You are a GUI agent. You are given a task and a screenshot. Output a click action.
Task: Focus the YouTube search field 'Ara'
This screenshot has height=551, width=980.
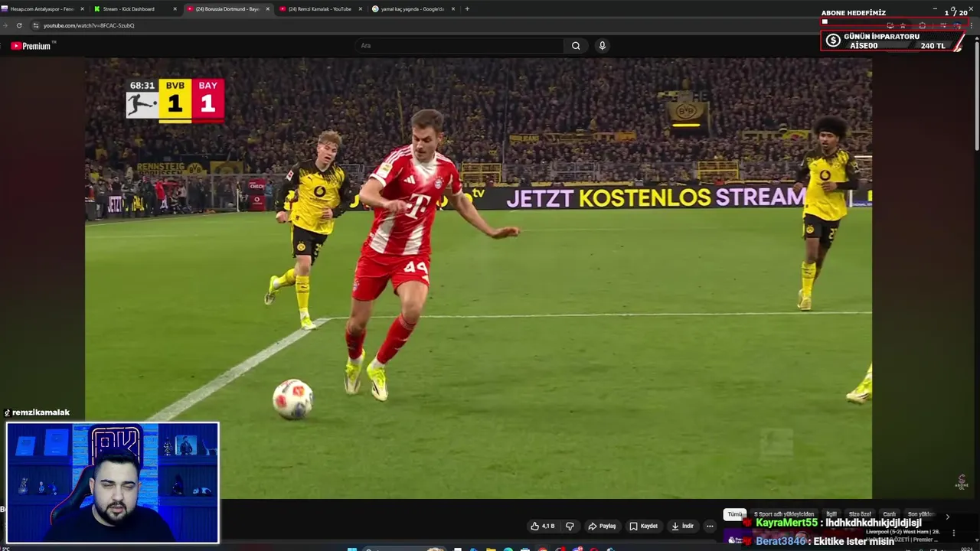(x=459, y=46)
